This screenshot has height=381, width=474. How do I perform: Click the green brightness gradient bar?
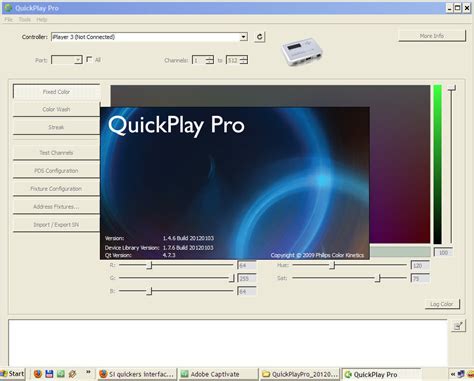pos(437,164)
